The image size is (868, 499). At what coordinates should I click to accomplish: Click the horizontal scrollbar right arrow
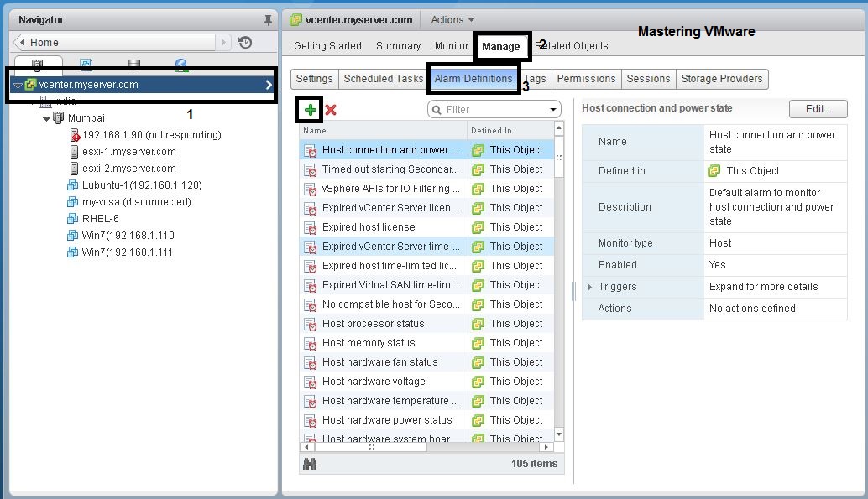point(546,447)
